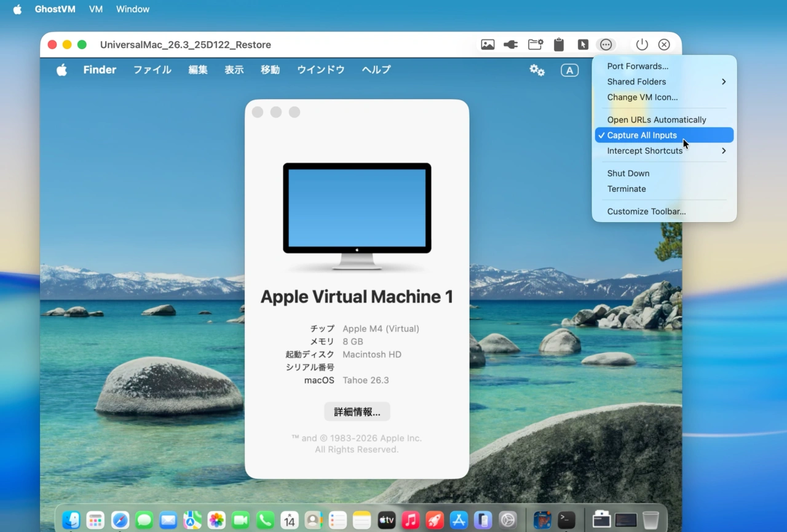787x532 pixels.
Task: Open the shared folders settings icon
Action: 535,44
